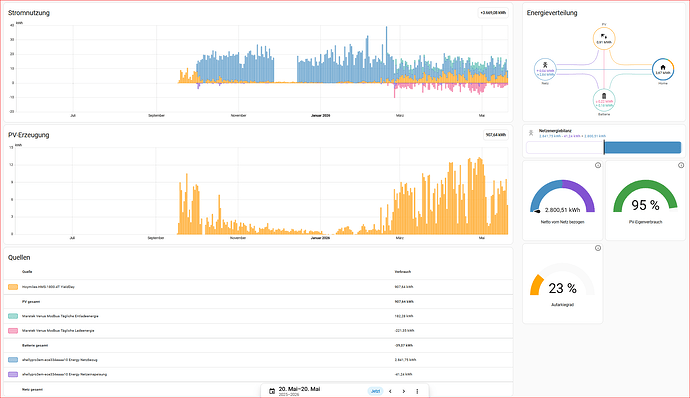Viewport: 690px width, 398px height.
Task: Click the Jetzt button
Action: pyautogui.click(x=375, y=391)
